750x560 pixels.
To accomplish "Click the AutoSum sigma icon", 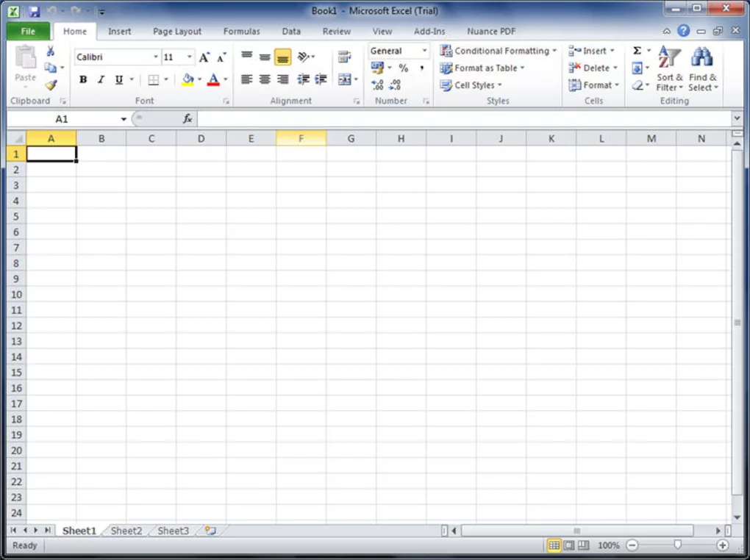I will pyautogui.click(x=637, y=51).
